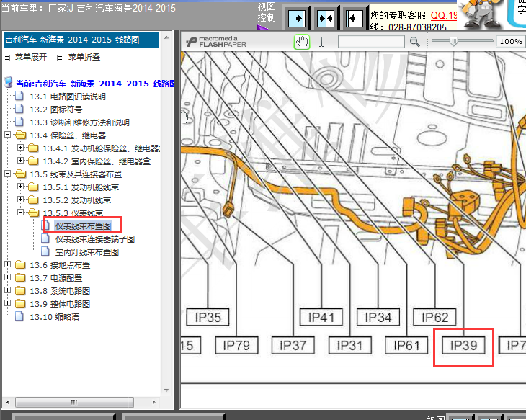This screenshot has height=420, width=526.
Task: Click the page icon of 仪表线束连接器端子图
Action: [45, 238]
